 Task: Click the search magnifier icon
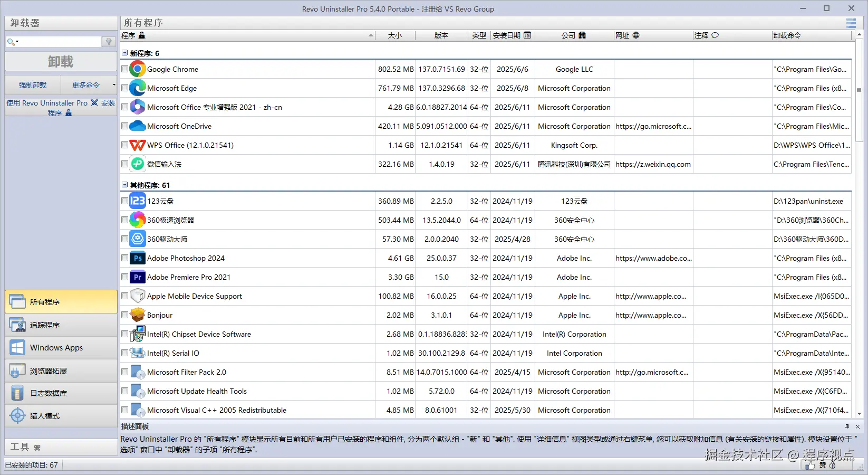click(12, 42)
